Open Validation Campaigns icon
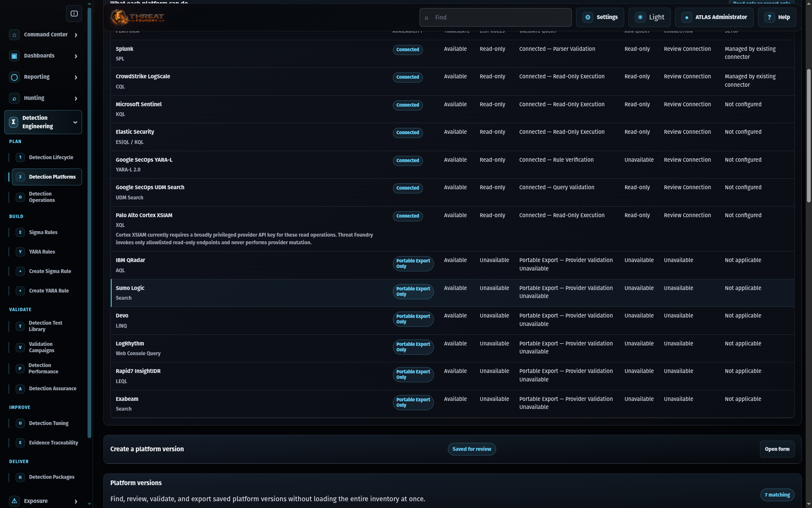 point(20,347)
